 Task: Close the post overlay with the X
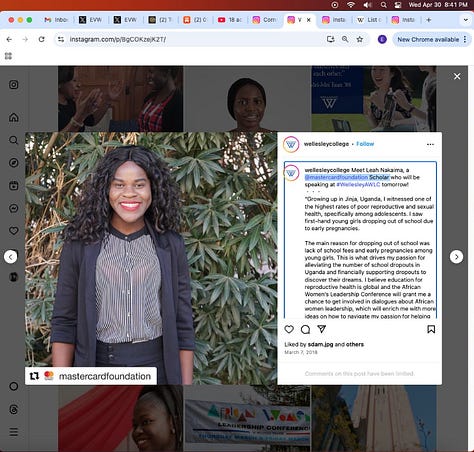coord(457,76)
